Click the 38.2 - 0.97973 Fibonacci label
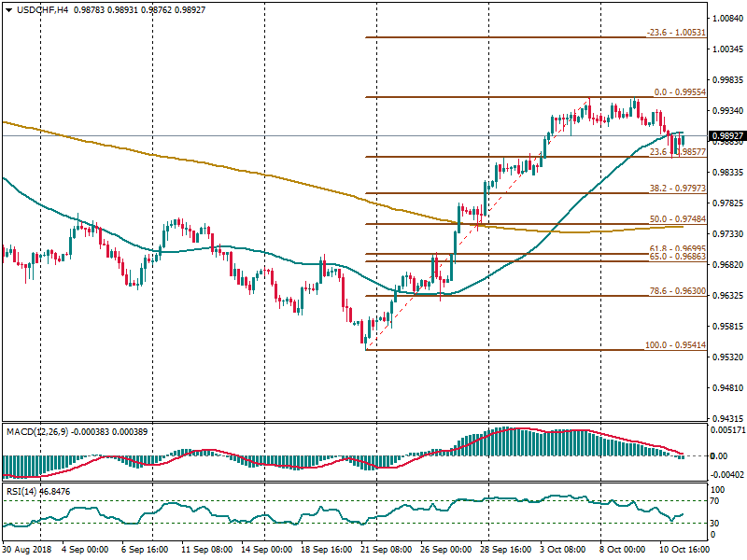 pyautogui.click(x=678, y=189)
